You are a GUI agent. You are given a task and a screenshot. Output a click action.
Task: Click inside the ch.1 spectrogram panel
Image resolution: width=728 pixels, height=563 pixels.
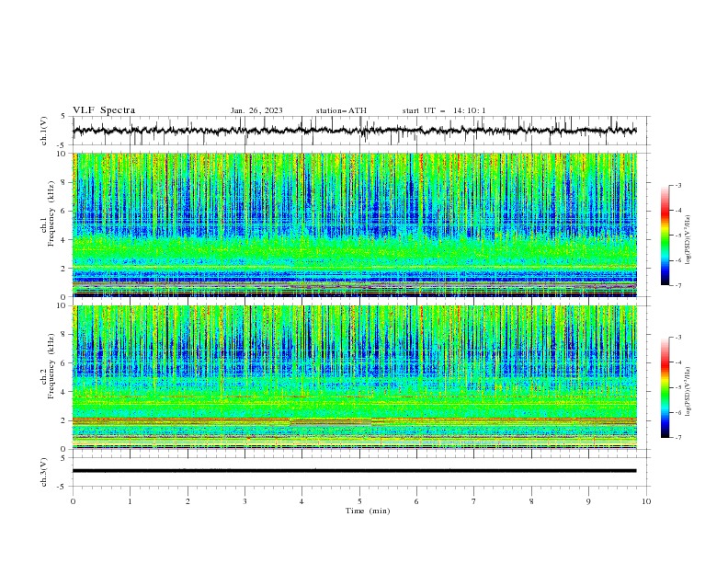click(354, 224)
